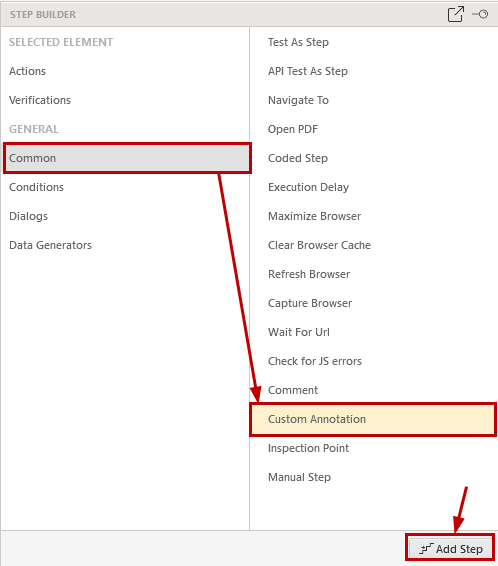The height and width of the screenshot is (566, 498).
Task: Select the Inspection Point step
Action: (308, 448)
